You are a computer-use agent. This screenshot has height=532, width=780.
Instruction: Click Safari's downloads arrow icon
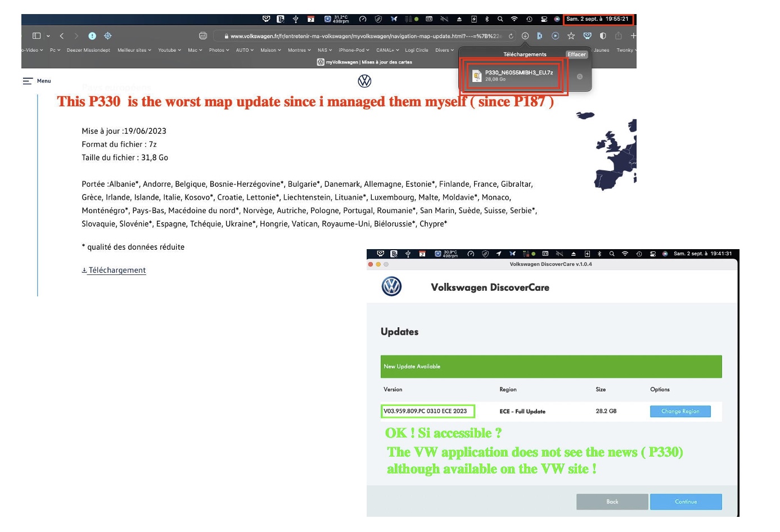coord(525,36)
